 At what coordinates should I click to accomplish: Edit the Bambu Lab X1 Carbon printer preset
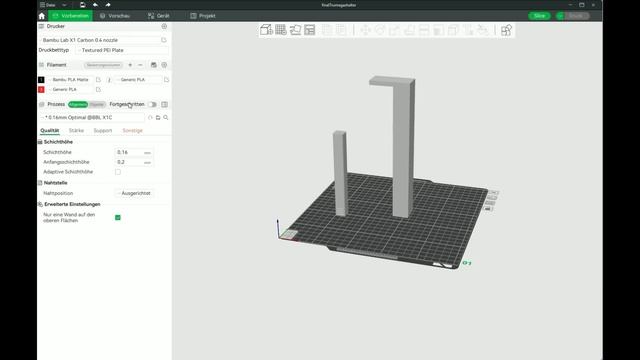point(164,40)
